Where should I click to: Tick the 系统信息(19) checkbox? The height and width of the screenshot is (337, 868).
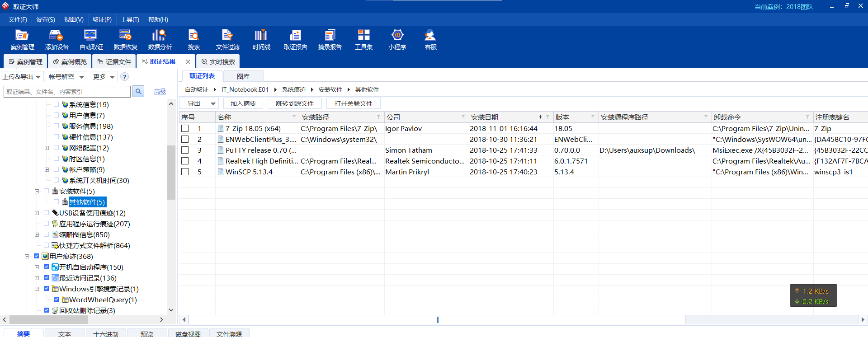pyautogui.click(x=57, y=104)
